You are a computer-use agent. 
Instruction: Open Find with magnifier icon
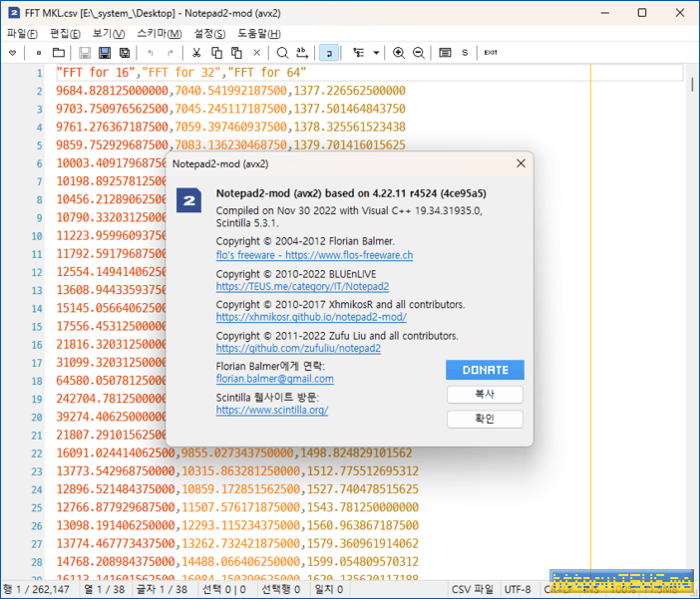[x=282, y=53]
